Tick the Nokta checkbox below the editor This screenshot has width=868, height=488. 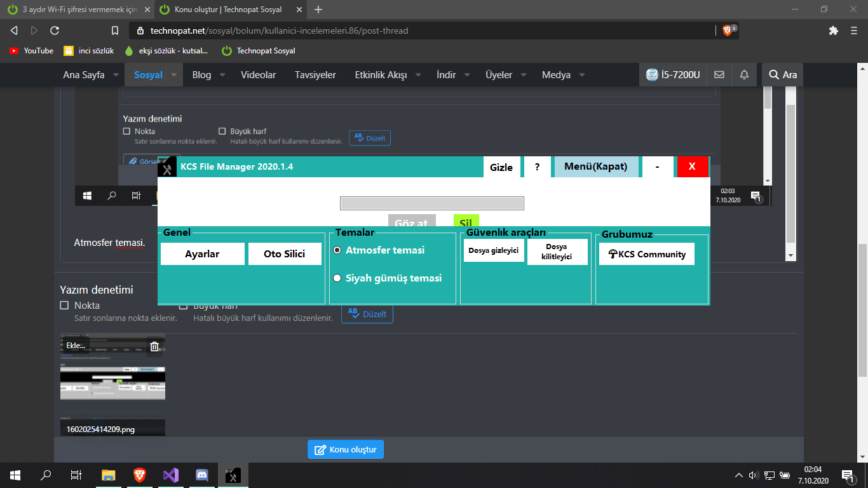coord(64,306)
